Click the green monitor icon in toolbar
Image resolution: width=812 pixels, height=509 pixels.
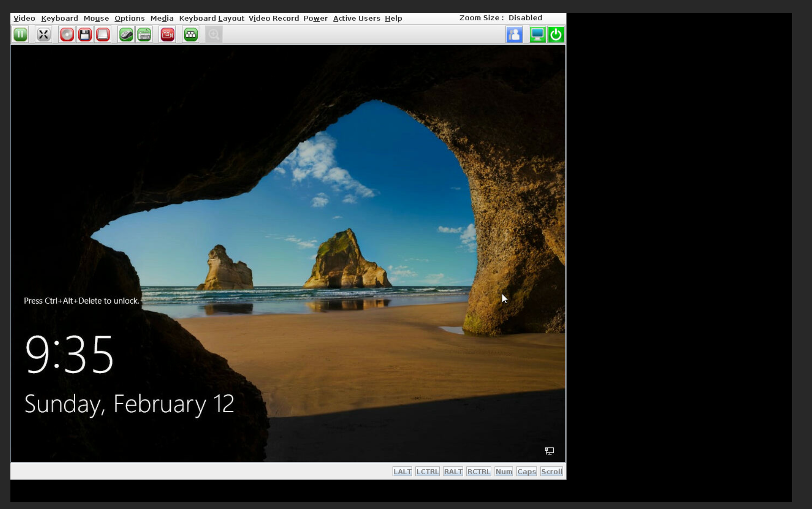pos(537,35)
